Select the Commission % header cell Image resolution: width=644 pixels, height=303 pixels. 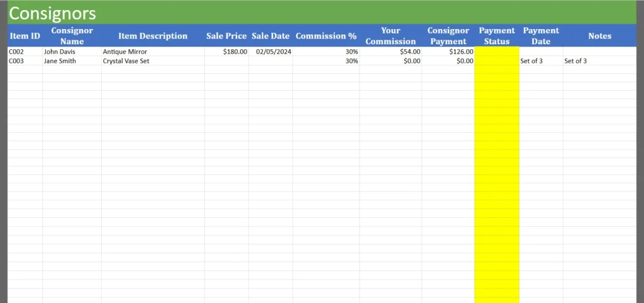(x=326, y=36)
